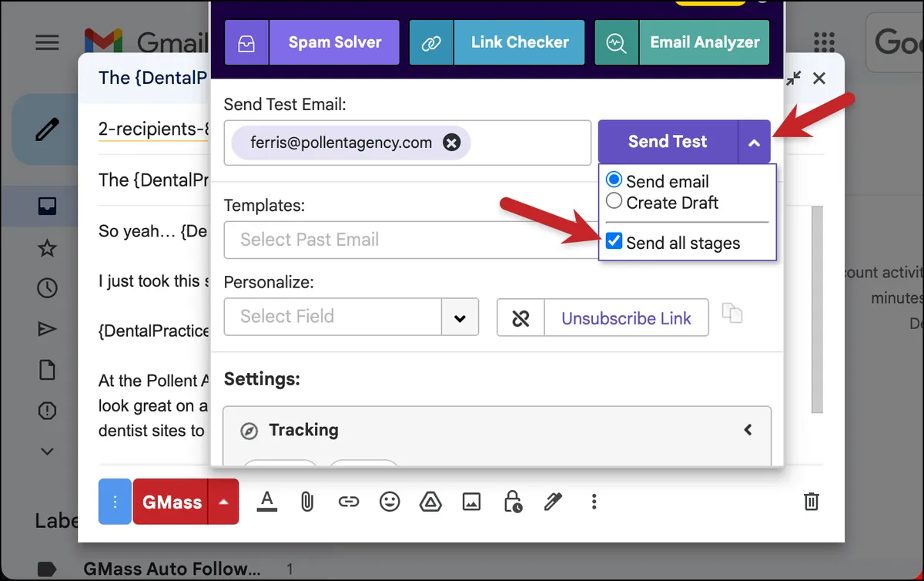Expand More in Gmail sidebar
The image size is (924, 581).
[x=47, y=451]
